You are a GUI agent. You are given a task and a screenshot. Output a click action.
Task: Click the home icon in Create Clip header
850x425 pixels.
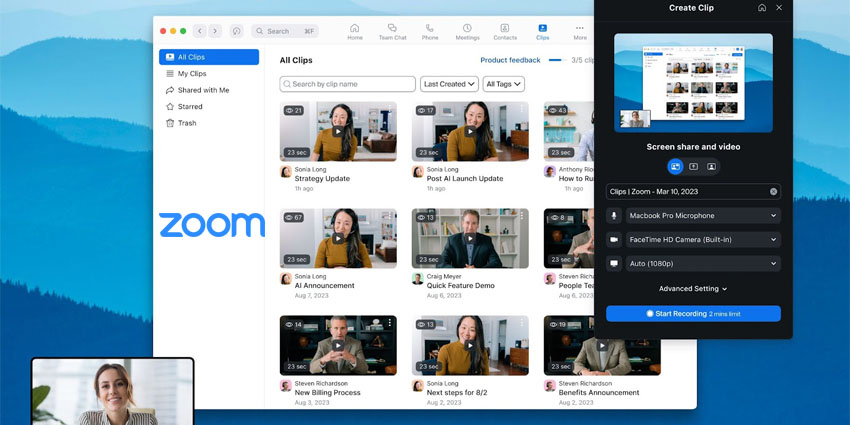coord(762,8)
